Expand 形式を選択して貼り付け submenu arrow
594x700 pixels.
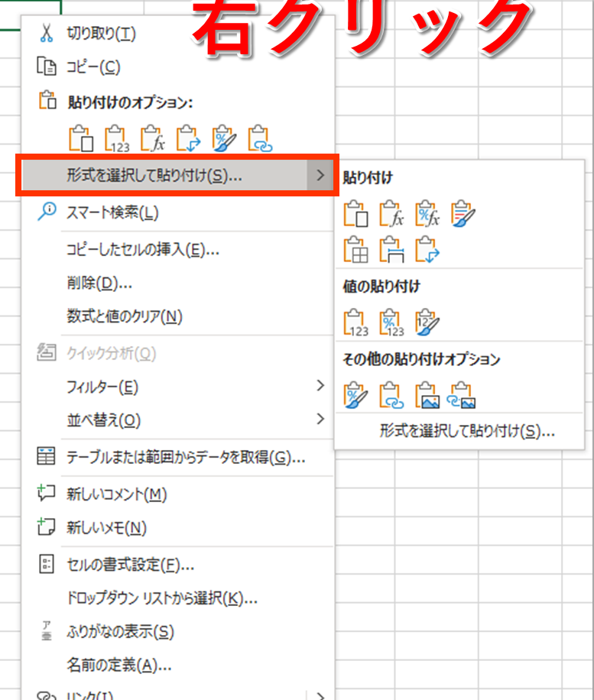click(x=320, y=176)
